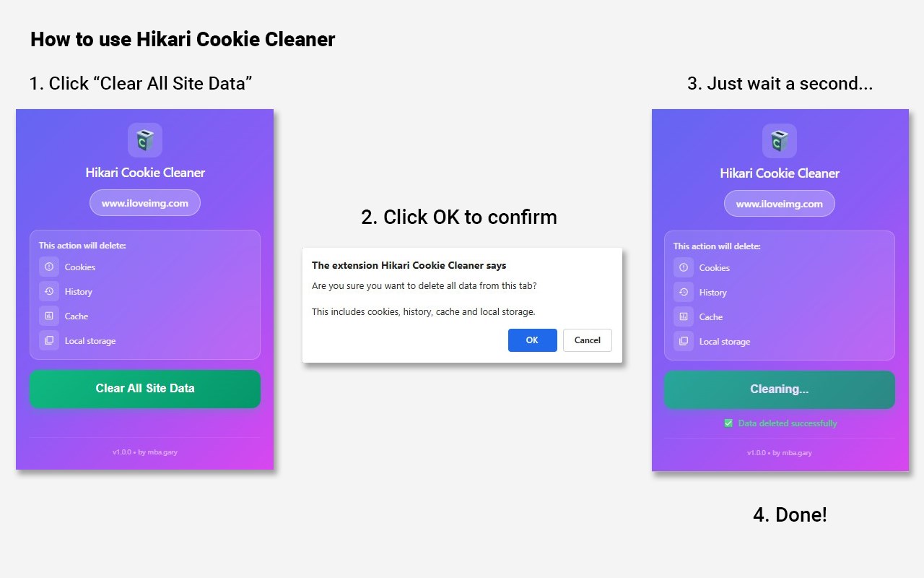Click the www.iloveimg.com pill in right panel
Viewport: 924px width, 578px height.
780,204
